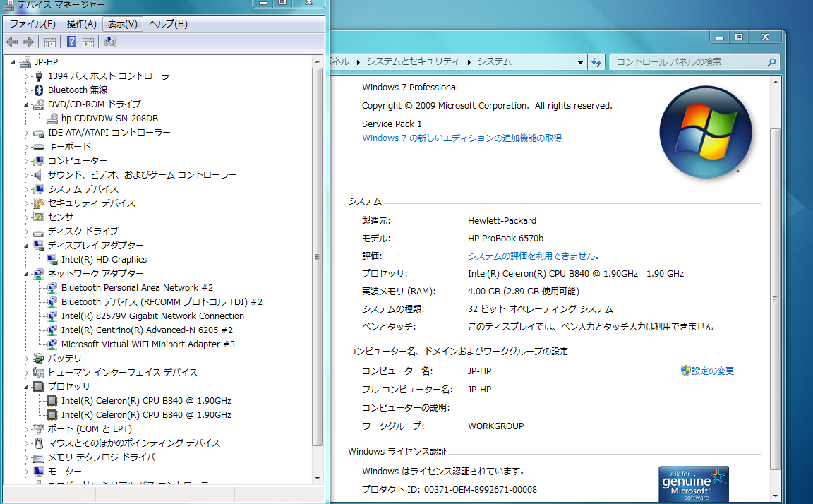Click the JP-HP computer root icon
813x504 pixels.
click(x=25, y=62)
